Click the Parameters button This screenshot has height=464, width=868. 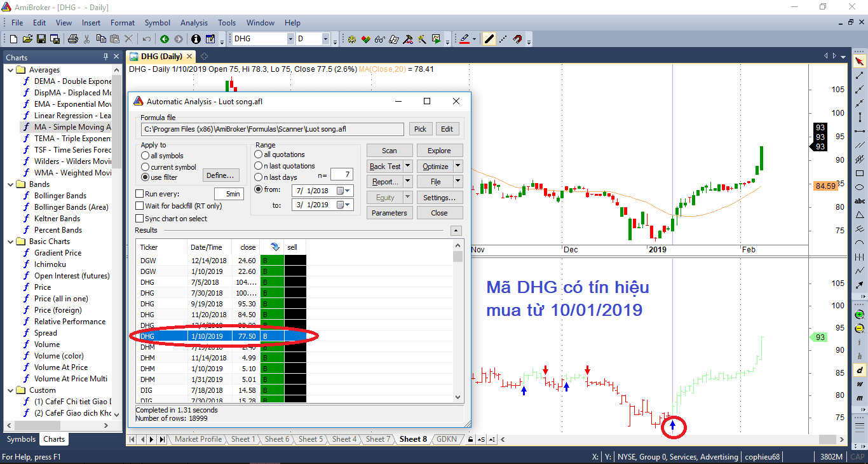coord(390,213)
